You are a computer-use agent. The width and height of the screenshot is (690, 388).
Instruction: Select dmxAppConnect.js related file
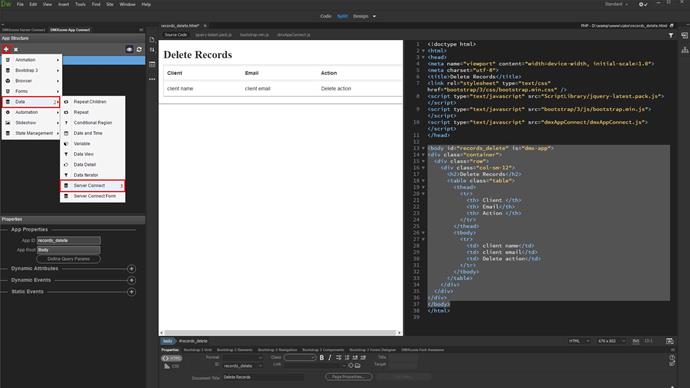(x=294, y=35)
